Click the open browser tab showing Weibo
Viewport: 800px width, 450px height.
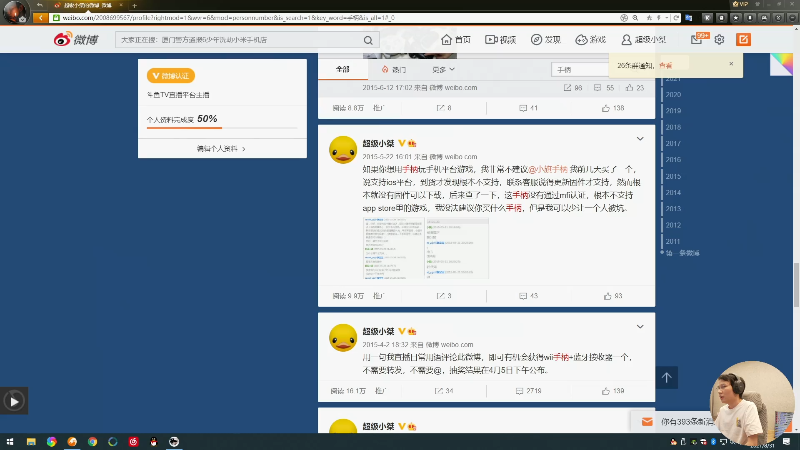[x=87, y=6]
